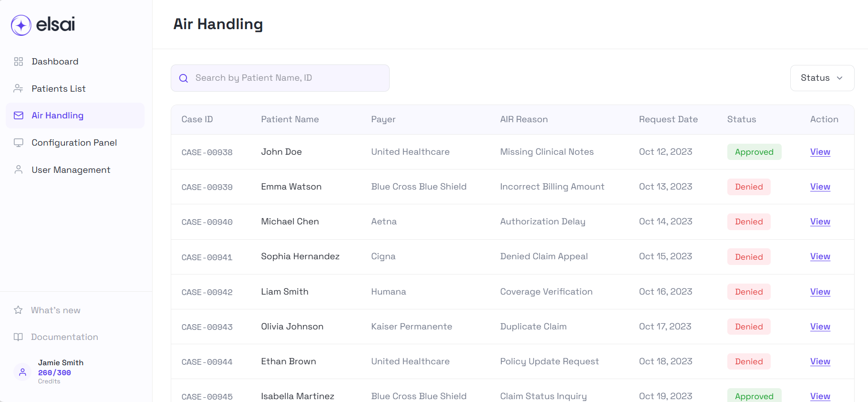Click Jamie Smith's avatar icon

[x=22, y=372]
